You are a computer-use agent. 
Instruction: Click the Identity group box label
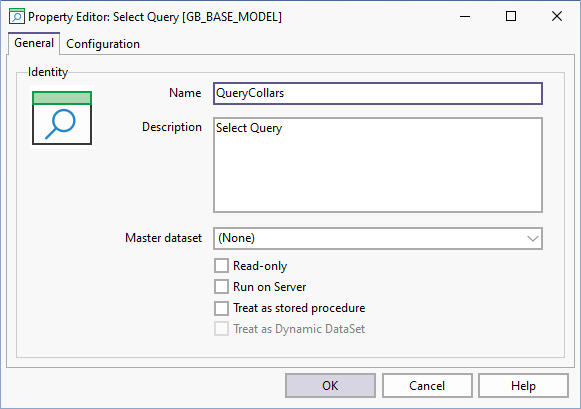pyautogui.click(x=48, y=72)
